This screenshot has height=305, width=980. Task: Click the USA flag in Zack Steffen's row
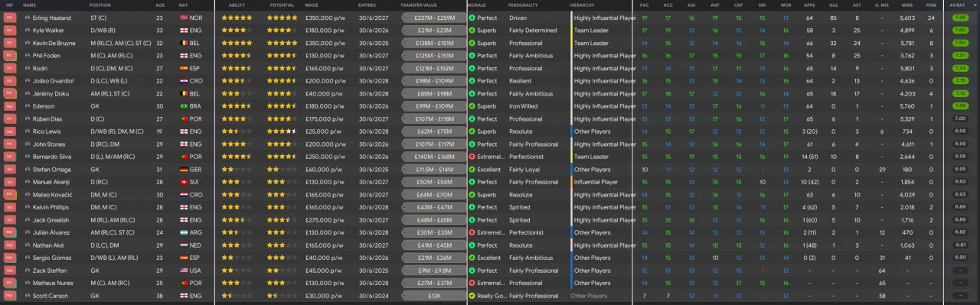(x=183, y=271)
